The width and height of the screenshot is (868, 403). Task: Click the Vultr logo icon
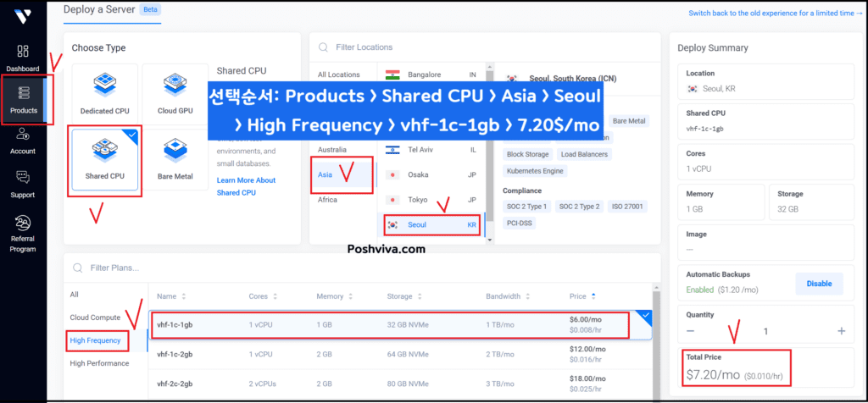(x=23, y=16)
